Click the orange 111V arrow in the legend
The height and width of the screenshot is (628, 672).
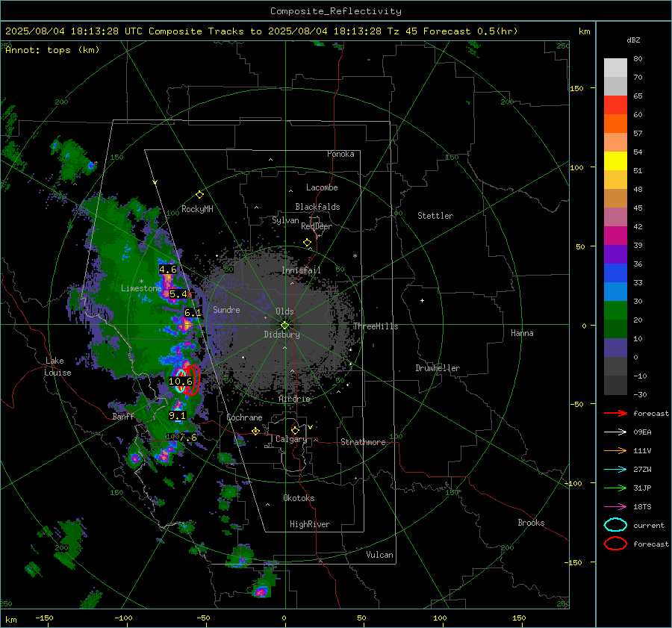[615, 450]
